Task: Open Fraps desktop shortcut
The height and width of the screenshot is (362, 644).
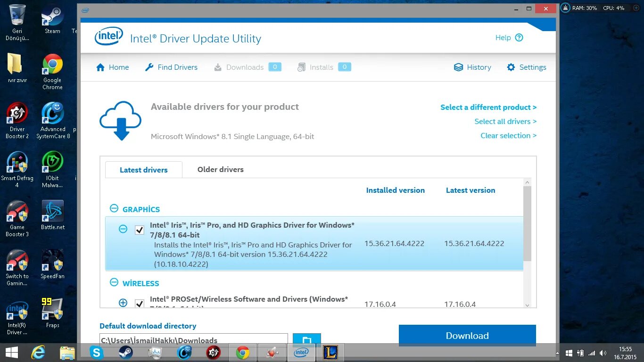Action: tap(52, 313)
